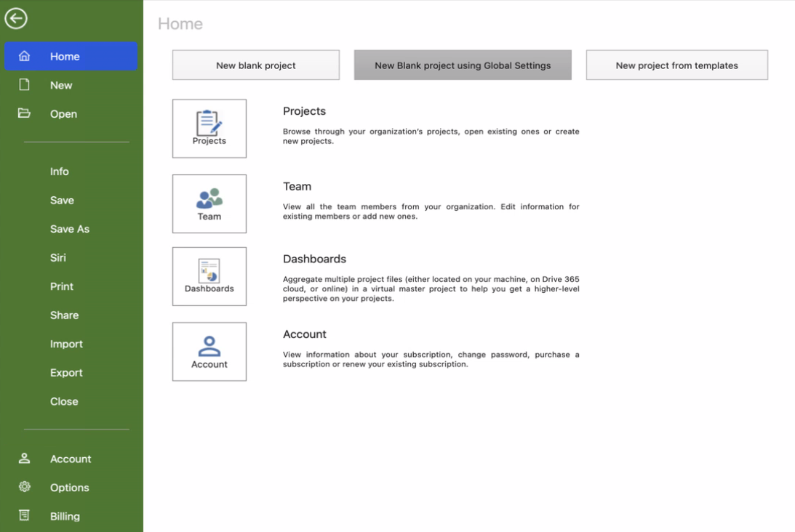Click the 'View information about your subscription' description
Image resolution: width=795 pixels, height=532 pixels.
coord(431,359)
